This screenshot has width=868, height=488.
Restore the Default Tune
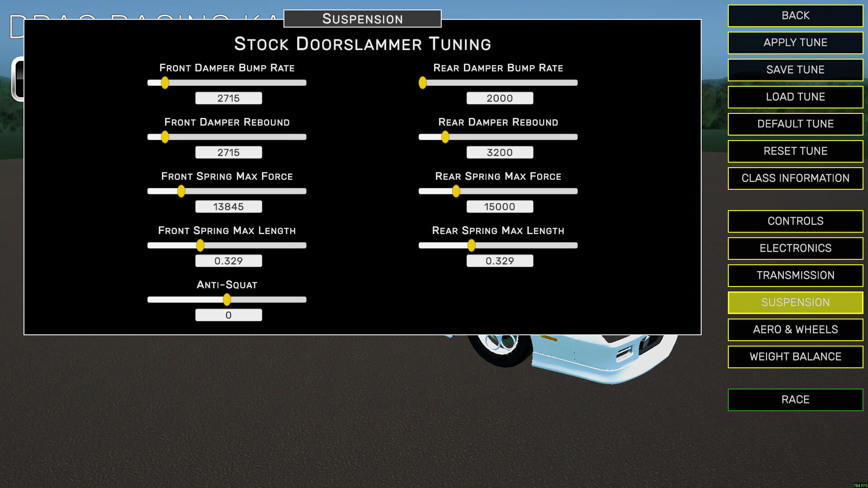[x=795, y=124]
